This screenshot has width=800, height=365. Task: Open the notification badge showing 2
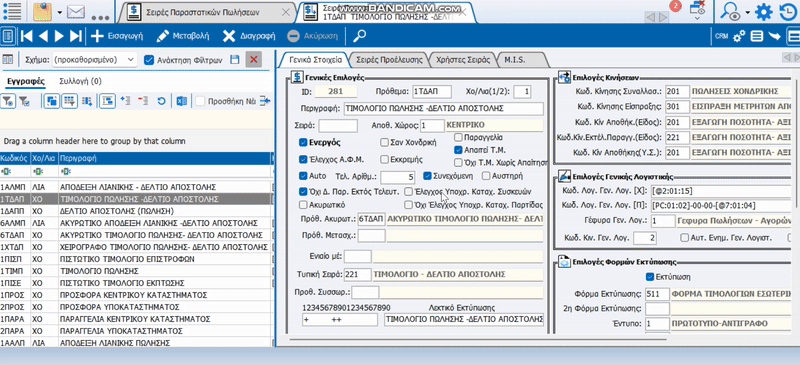coord(676,6)
